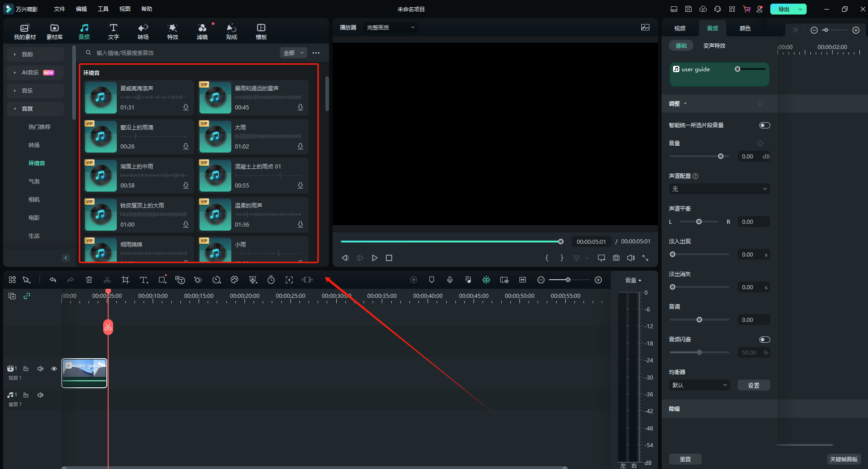Enable 智能统一所选片段音量 toggle

(764, 125)
